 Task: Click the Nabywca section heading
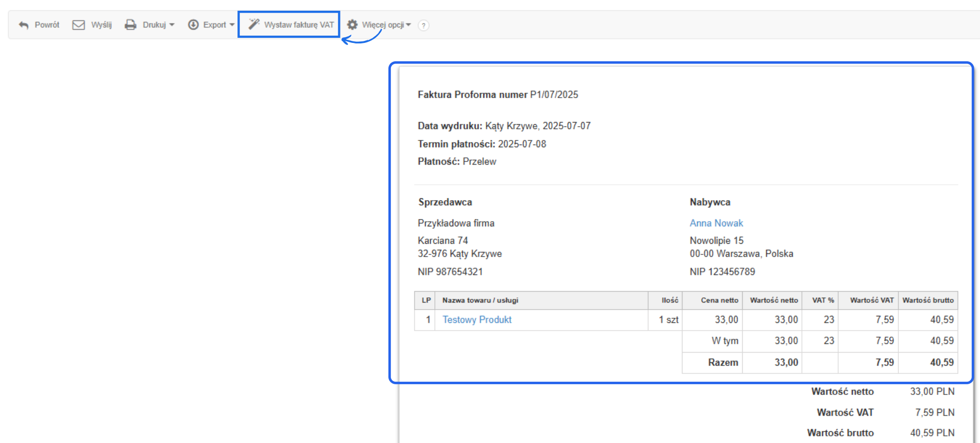pos(710,202)
